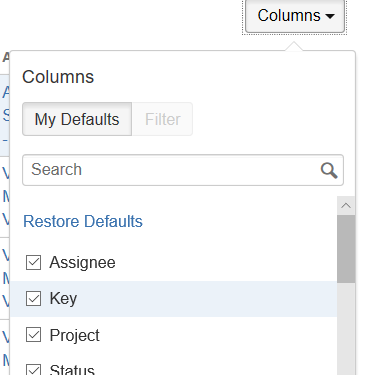Open the Columns dropdown button
The width and height of the screenshot is (368, 375).
pyautogui.click(x=295, y=16)
